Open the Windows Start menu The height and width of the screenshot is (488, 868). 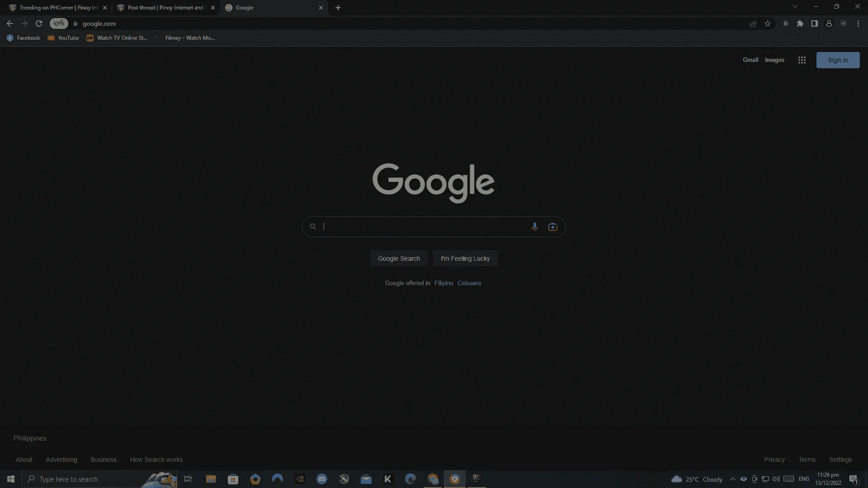click(x=11, y=479)
